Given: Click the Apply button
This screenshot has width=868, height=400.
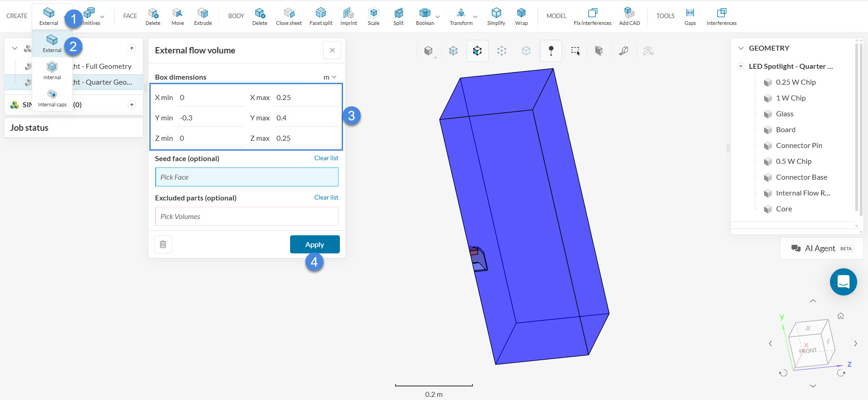Looking at the screenshot, I should coord(315,244).
